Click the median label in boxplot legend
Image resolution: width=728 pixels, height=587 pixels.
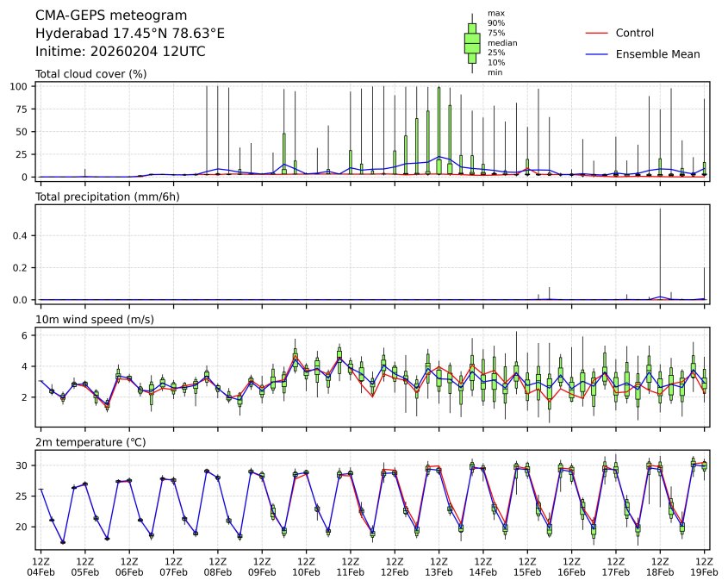click(496, 42)
